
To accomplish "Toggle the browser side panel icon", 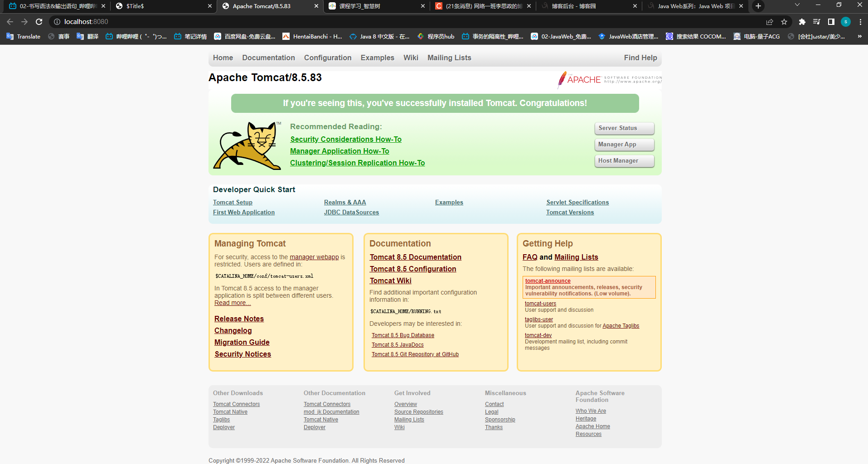I will click(x=831, y=22).
